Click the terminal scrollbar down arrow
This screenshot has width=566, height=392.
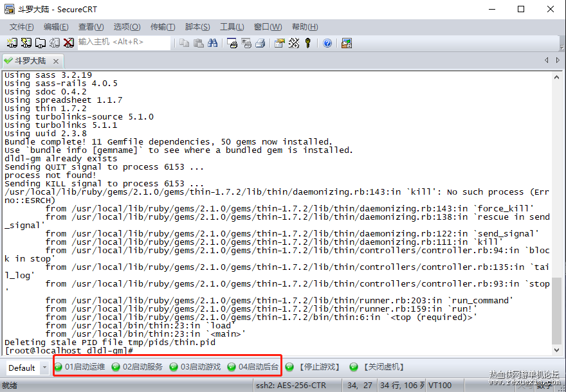tap(556, 350)
